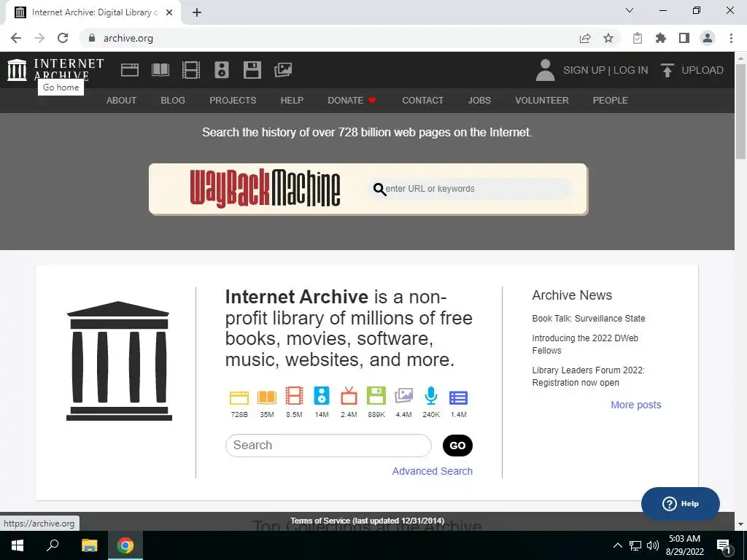Screen dimensions: 747x560
Task: Open the Images icon in top navigation
Action: (283, 70)
